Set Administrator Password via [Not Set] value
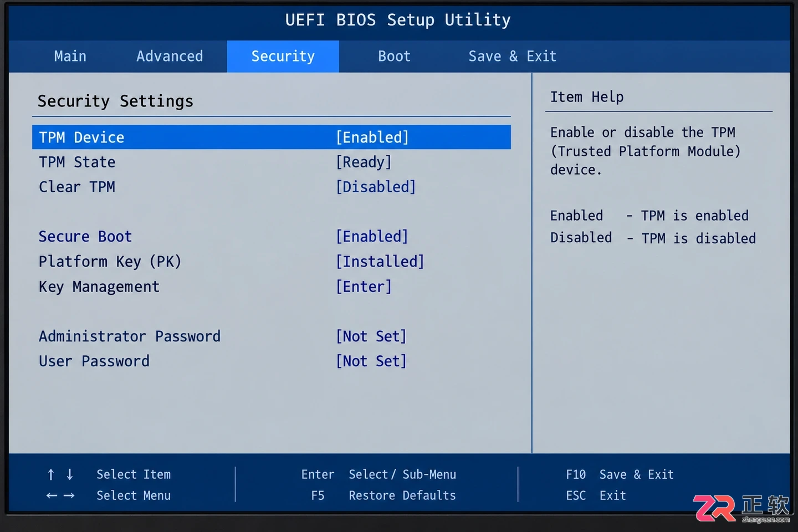Screen dimensions: 798x532 [x=371, y=336]
